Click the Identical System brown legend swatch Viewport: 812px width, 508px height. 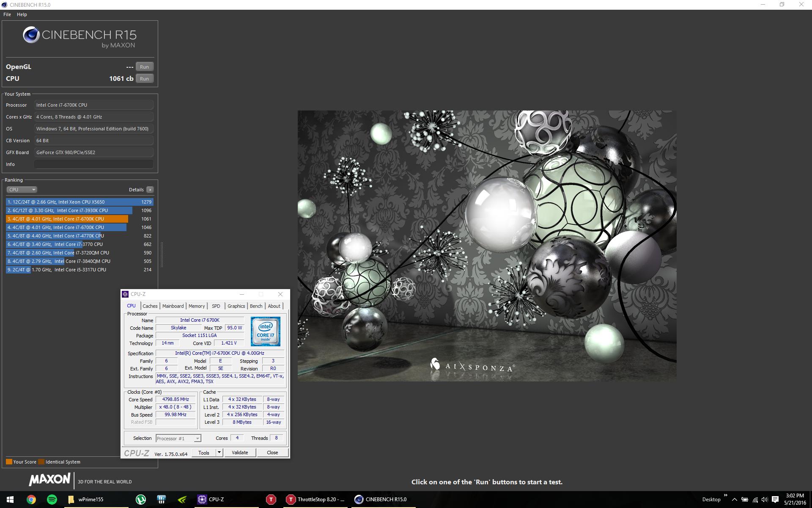[41, 462]
